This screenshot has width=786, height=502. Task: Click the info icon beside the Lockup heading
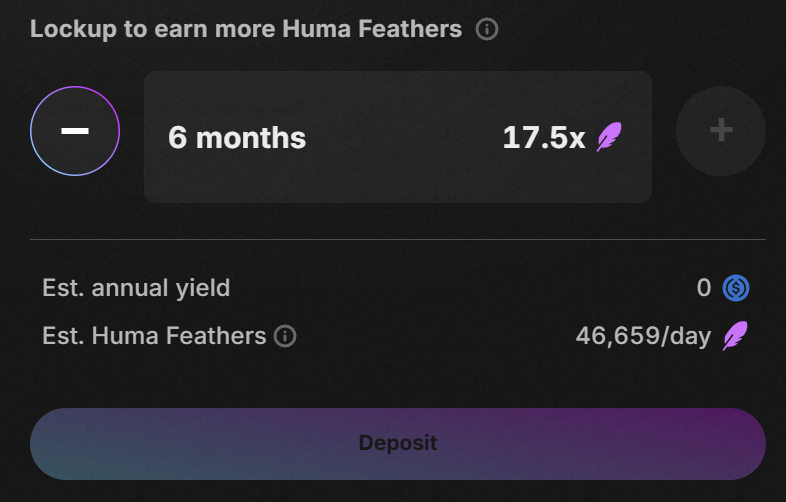487,29
